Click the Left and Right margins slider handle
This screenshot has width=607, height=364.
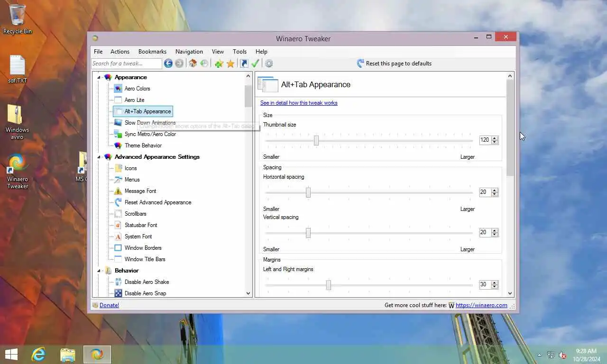click(328, 285)
